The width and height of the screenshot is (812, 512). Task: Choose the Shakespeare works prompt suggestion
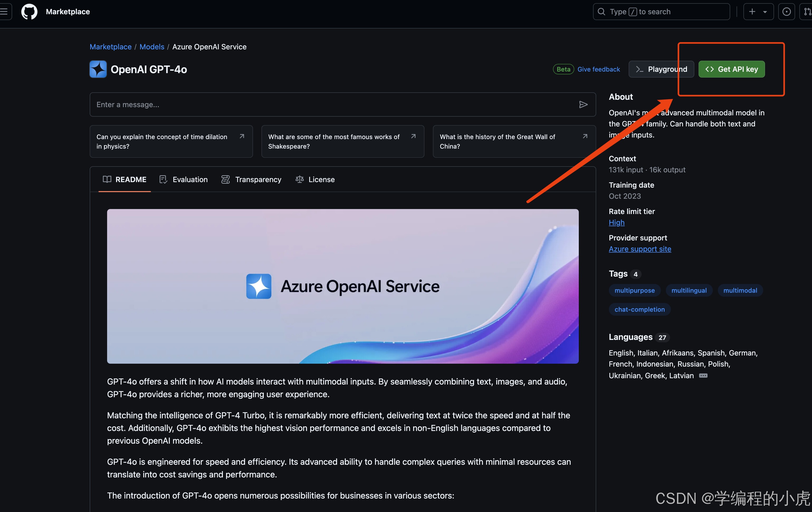pyautogui.click(x=343, y=141)
